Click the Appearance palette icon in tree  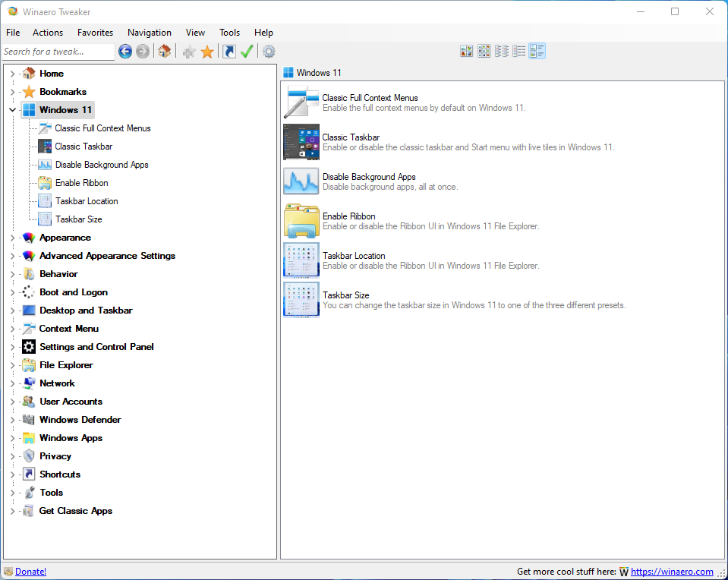(29, 238)
